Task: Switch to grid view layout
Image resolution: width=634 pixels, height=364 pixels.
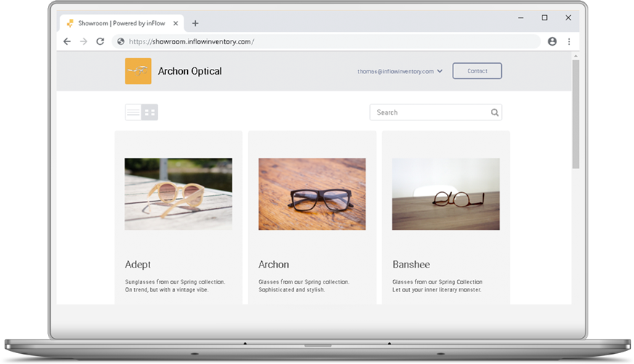Action: (x=150, y=112)
